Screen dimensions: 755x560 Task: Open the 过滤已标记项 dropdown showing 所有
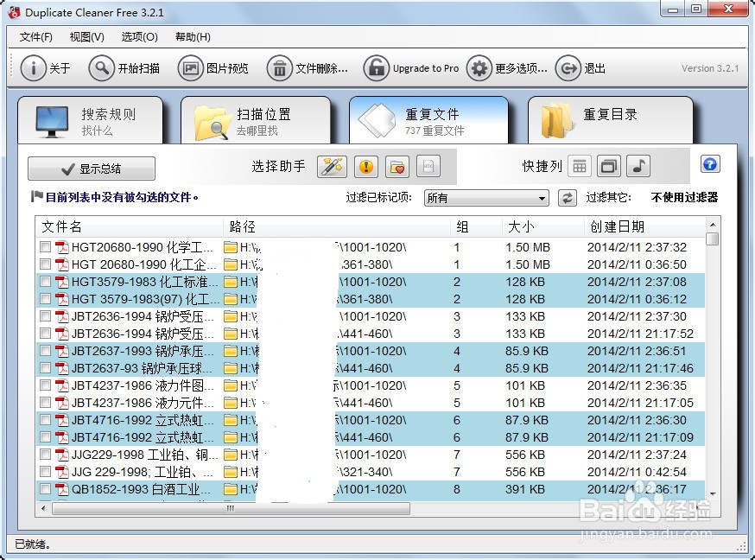(486, 198)
